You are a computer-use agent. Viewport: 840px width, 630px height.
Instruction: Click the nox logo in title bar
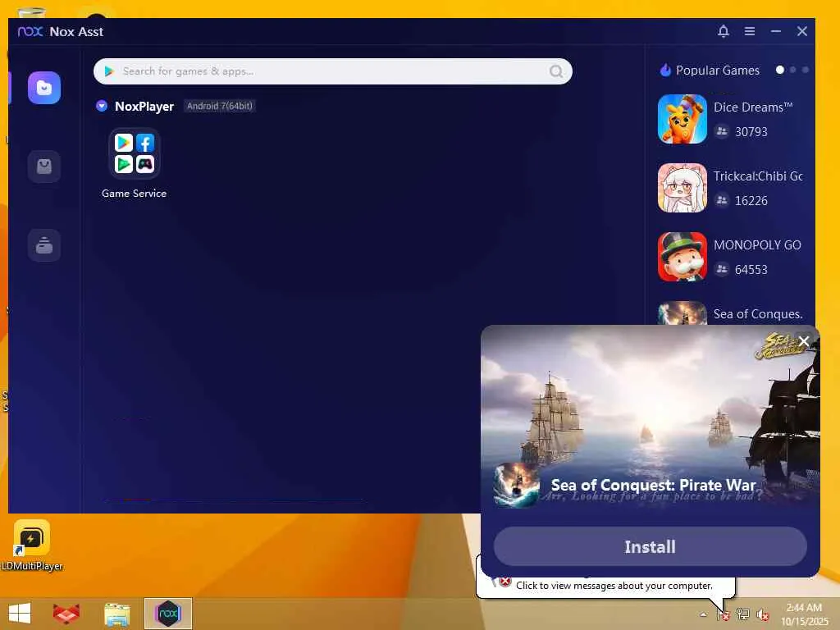coord(30,32)
